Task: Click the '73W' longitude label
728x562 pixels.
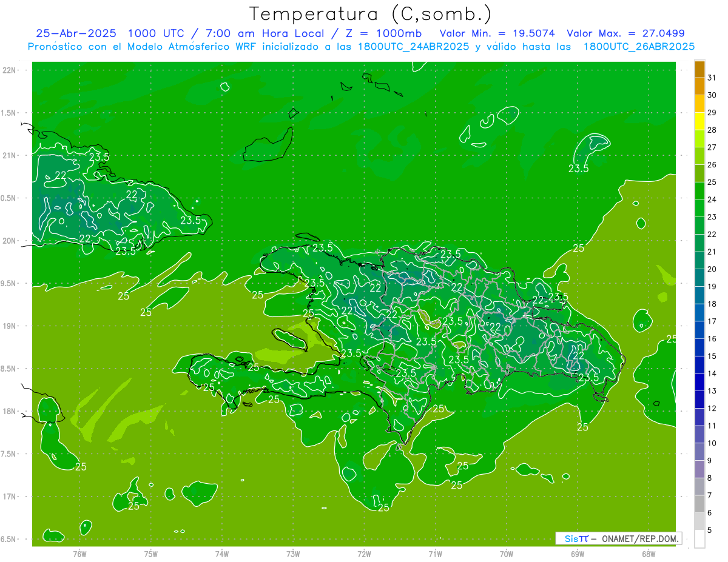Action: 293,555
